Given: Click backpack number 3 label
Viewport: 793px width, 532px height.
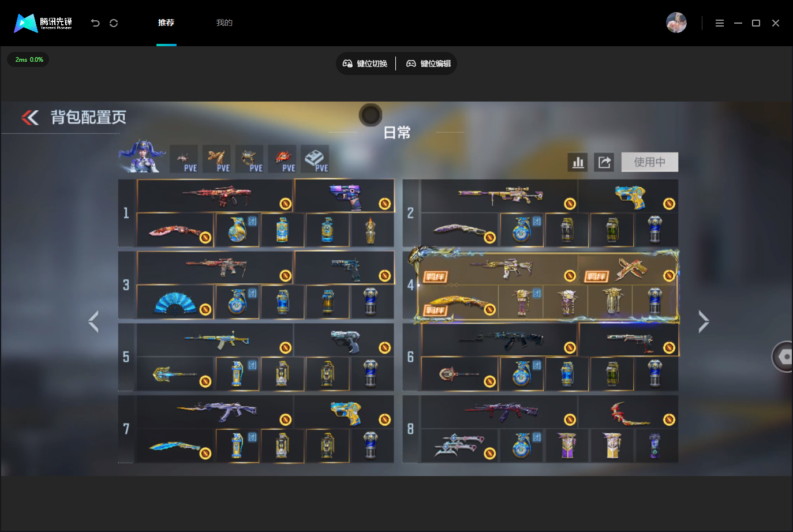Looking at the screenshot, I should [x=126, y=284].
